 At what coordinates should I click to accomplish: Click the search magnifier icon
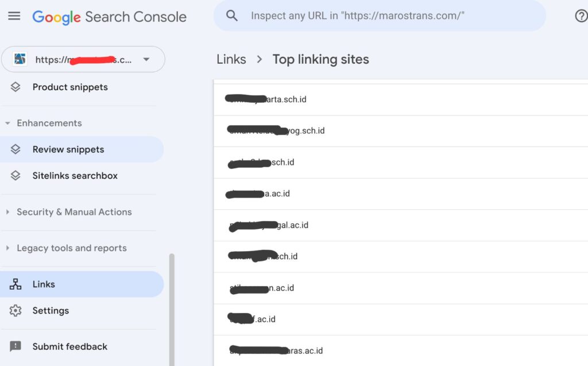[x=232, y=16]
